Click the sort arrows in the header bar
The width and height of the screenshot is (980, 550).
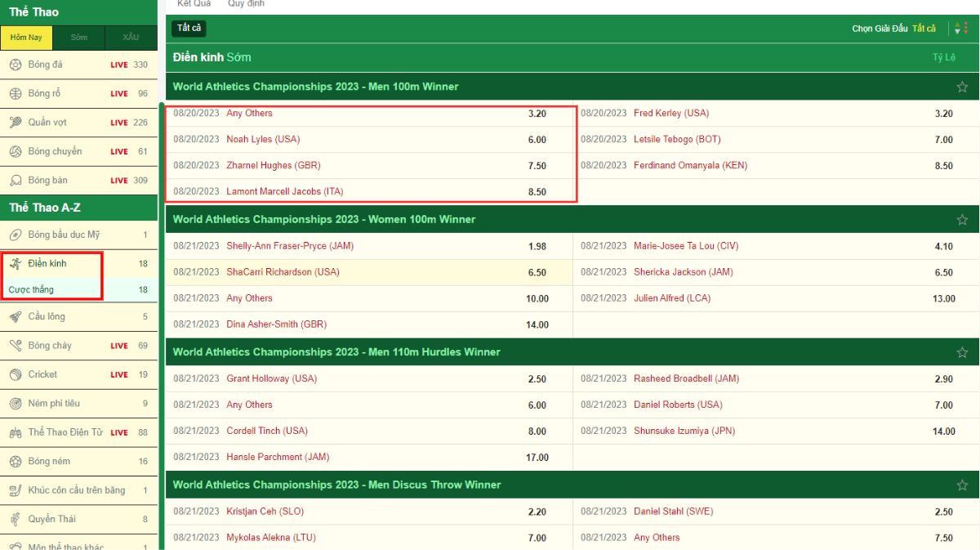[959, 29]
